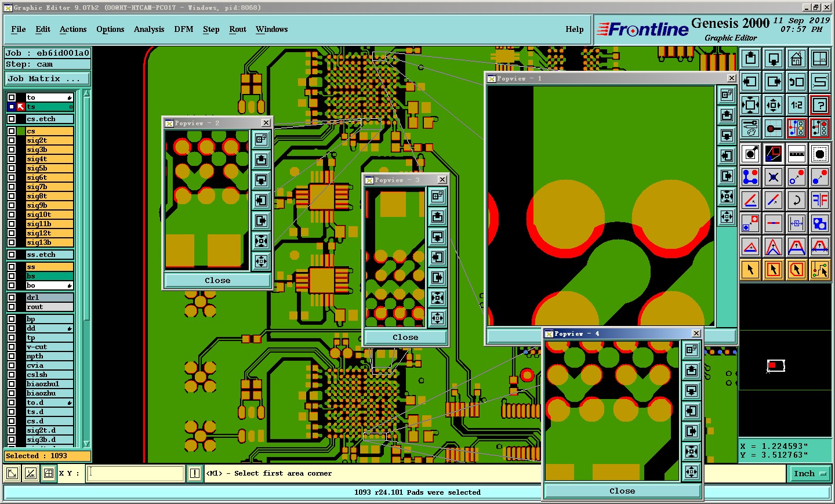Click pan right icon in Popview 4
This screenshot has height=504, width=835.
tap(691, 431)
